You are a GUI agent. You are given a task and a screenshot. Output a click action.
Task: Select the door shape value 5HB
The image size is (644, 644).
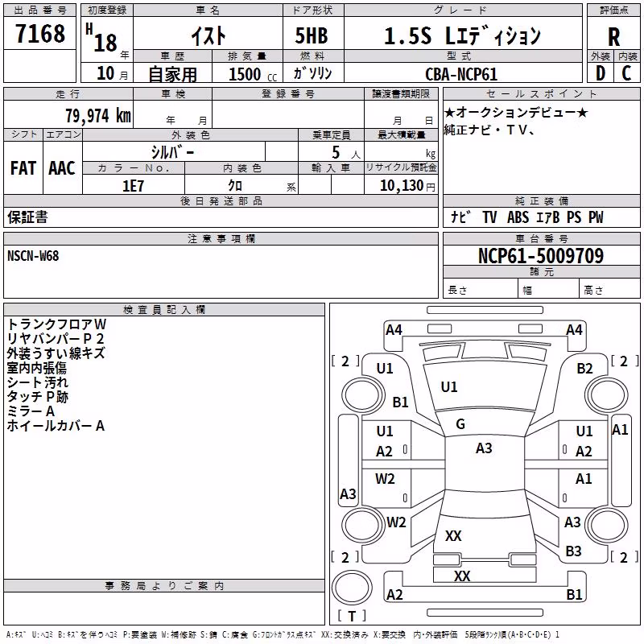coord(312,35)
